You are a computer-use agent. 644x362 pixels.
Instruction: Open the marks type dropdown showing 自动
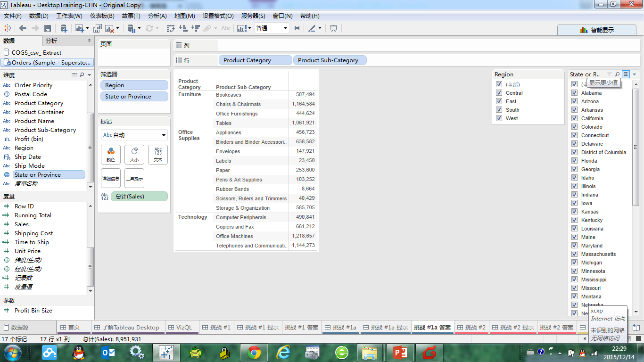[134, 135]
